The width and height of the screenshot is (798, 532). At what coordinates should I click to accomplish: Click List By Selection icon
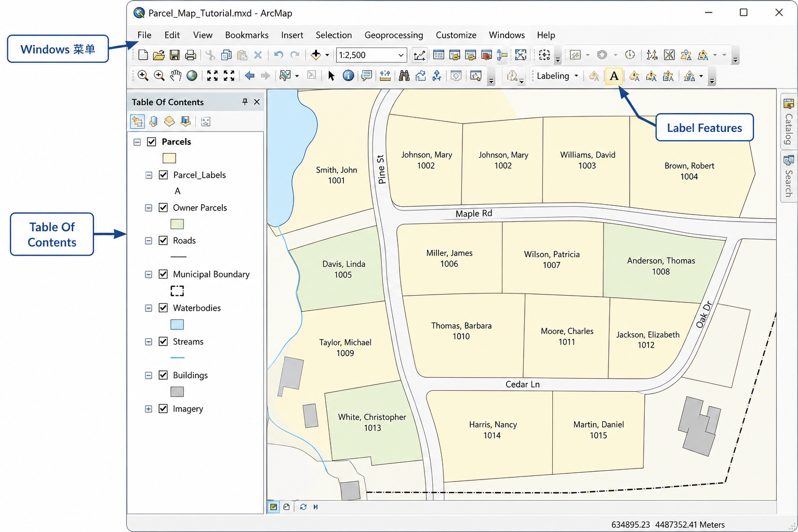[185, 122]
